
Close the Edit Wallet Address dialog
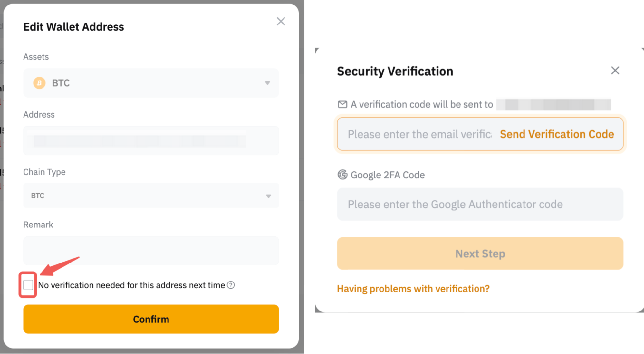click(x=281, y=22)
